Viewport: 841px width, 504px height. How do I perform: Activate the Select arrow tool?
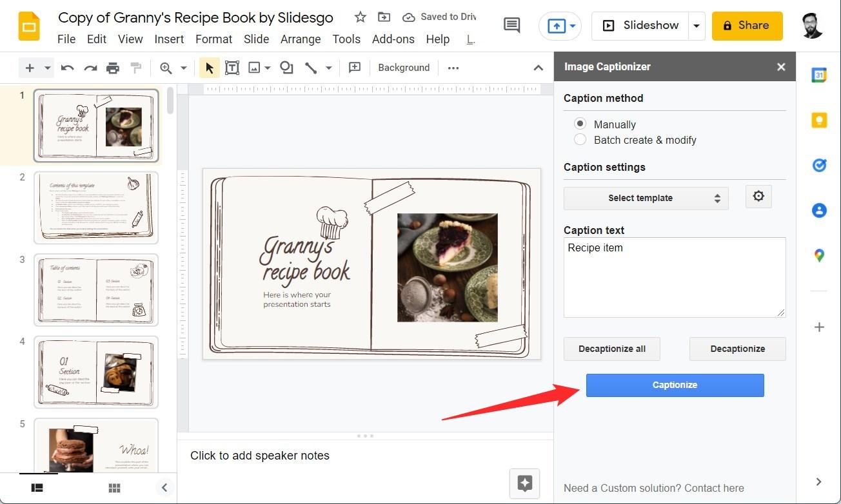pos(208,67)
